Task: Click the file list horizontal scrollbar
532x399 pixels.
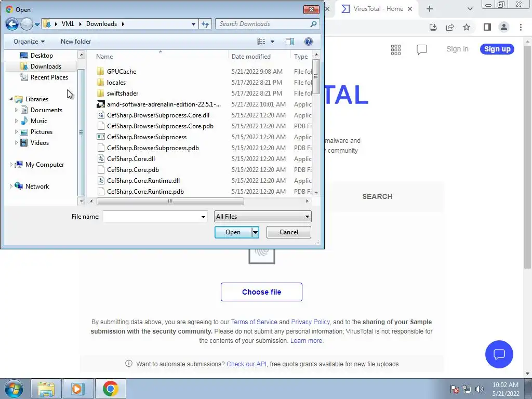Action: pyautogui.click(x=170, y=201)
